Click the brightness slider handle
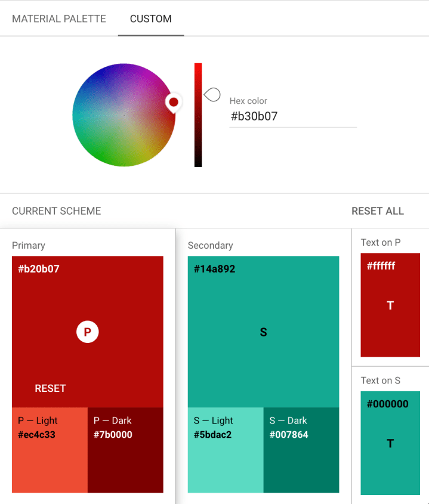 click(x=212, y=94)
